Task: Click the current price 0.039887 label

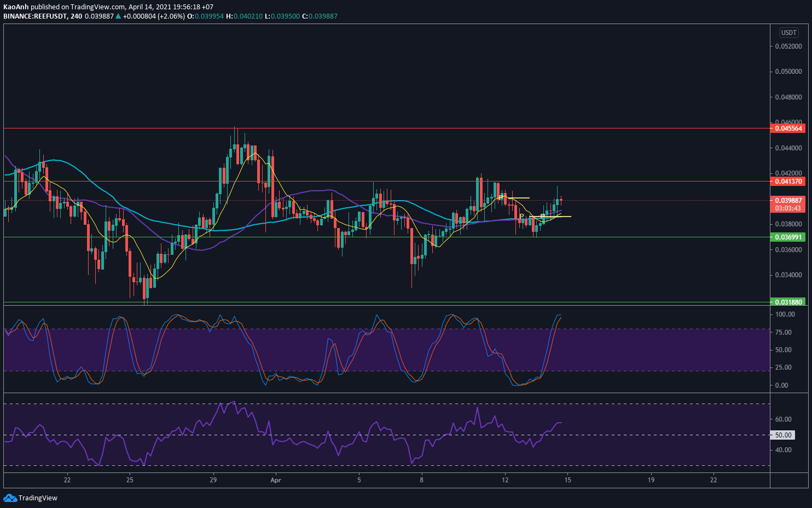Action: tap(788, 201)
